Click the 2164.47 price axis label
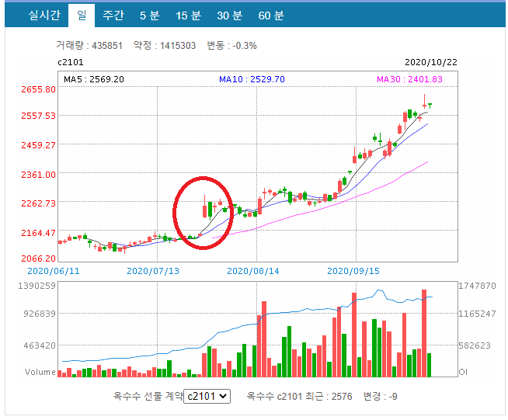 (x=38, y=232)
